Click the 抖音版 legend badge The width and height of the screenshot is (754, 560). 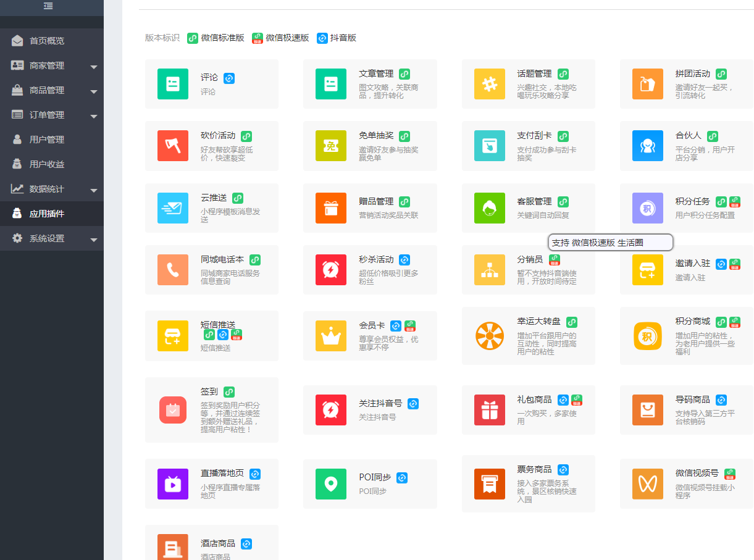click(x=322, y=38)
